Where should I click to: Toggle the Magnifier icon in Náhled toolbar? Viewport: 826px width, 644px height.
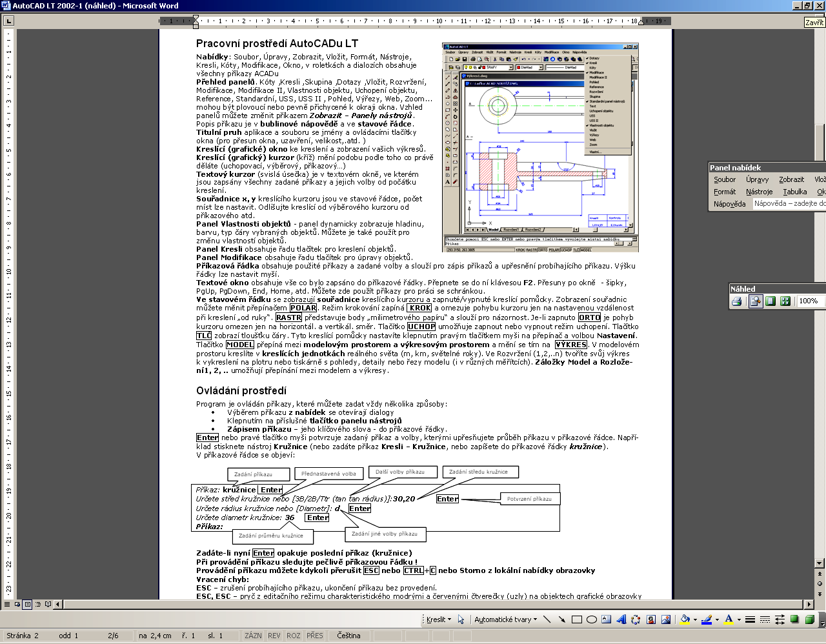(756, 301)
